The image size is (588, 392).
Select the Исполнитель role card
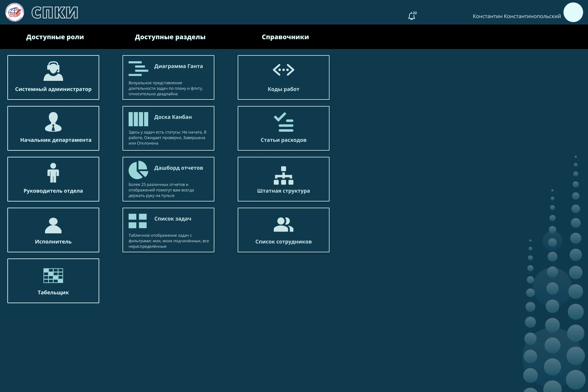53,230
